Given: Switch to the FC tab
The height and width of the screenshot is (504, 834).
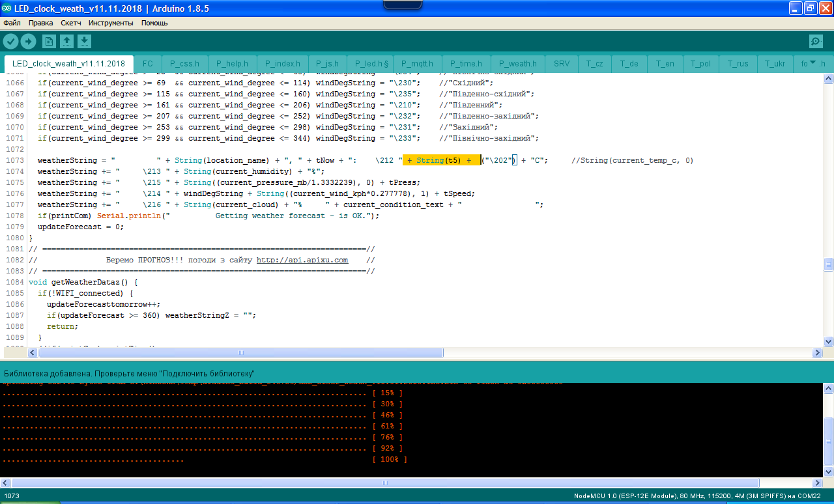Looking at the screenshot, I should click(x=148, y=64).
